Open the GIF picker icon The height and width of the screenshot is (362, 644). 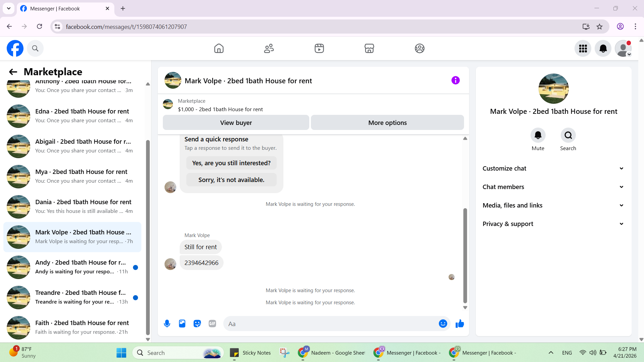212,324
